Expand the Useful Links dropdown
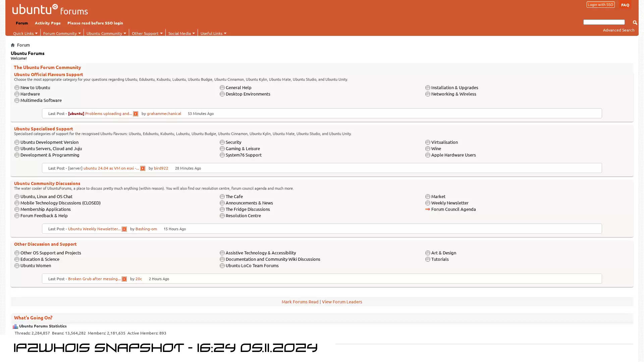The height and width of the screenshot is (362, 644). coord(214,33)
